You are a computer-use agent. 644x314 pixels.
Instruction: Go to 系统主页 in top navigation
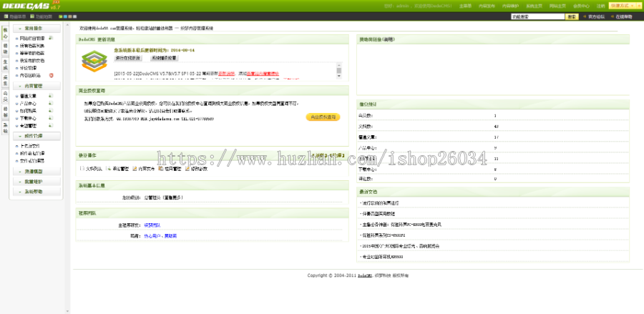click(x=534, y=6)
